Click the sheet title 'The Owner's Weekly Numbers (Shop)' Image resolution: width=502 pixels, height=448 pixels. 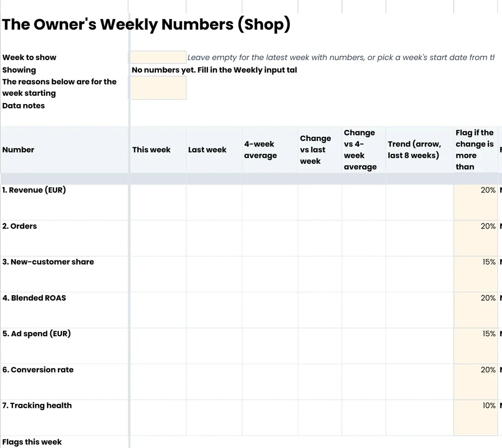pyautogui.click(x=146, y=24)
